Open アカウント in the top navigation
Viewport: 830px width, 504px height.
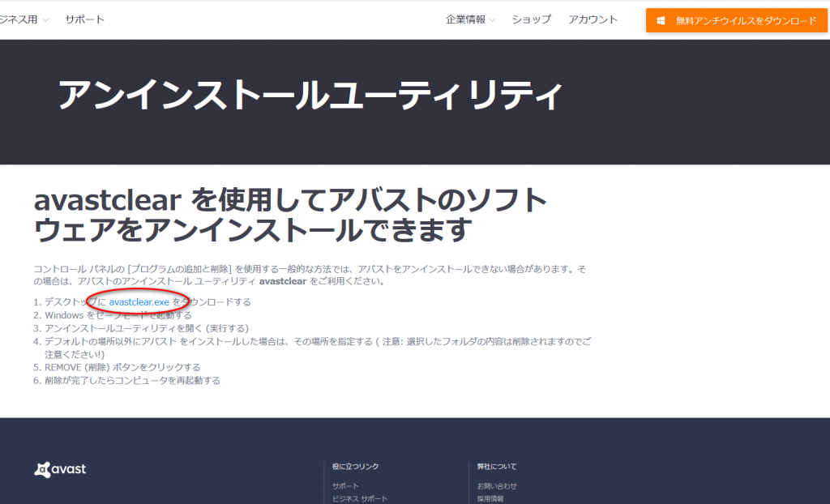pyautogui.click(x=593, y=19)
